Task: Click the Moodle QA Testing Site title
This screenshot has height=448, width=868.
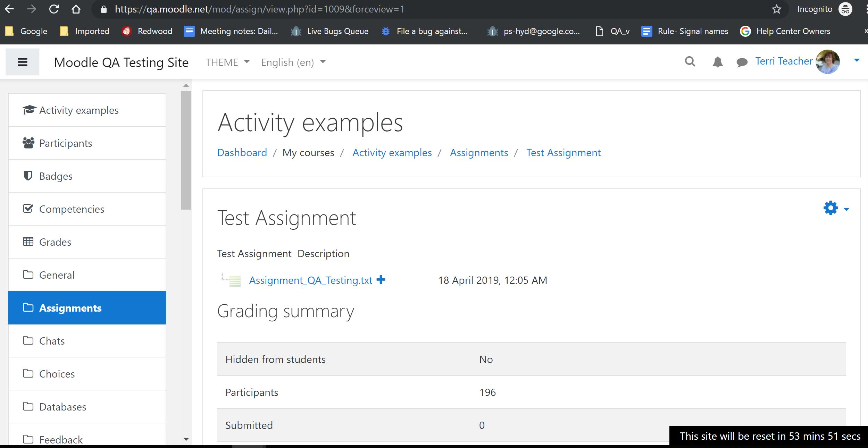Action: [x=121, y=62]
